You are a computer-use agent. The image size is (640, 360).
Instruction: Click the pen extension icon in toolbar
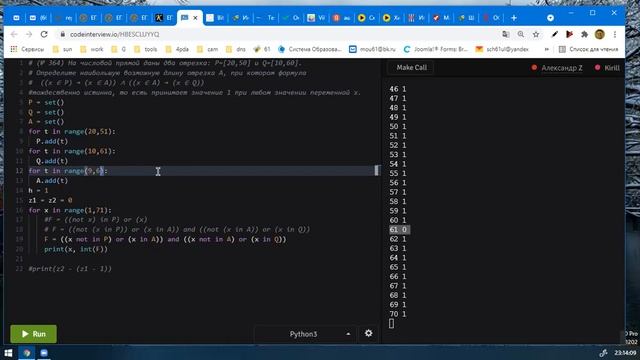point(554,35)
